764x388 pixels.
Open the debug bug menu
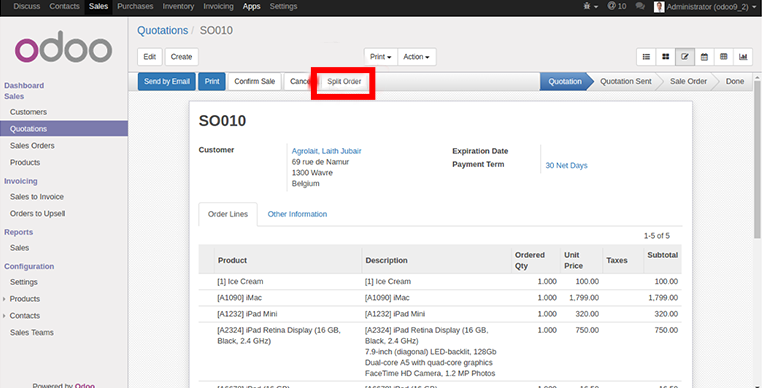590,6
